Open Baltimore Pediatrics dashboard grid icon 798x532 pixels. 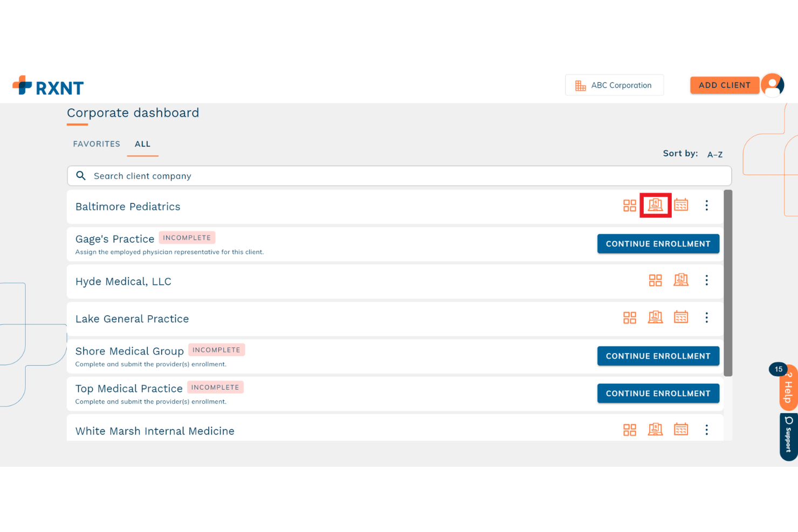tap(629, 205)
